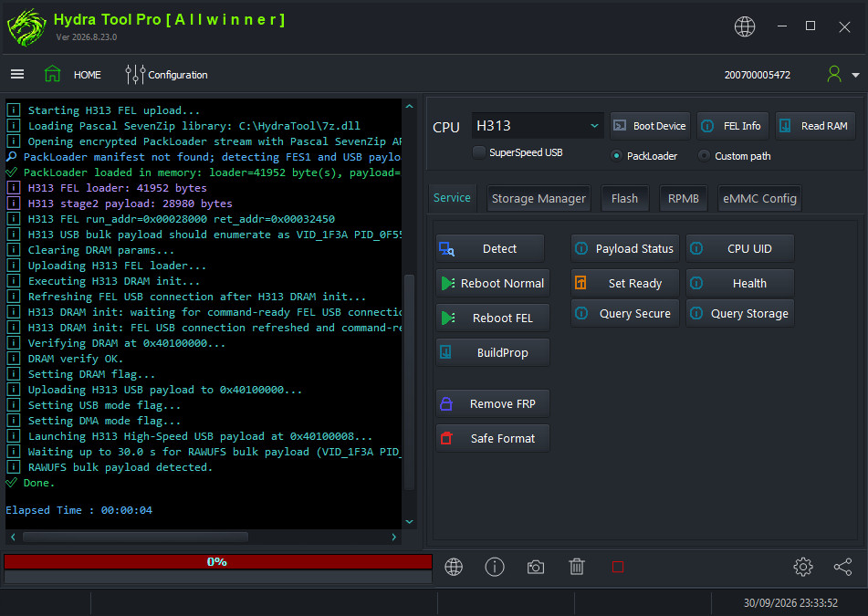The image size is (868, 616).
Task: Open the Flash tab
Action: (624, 199)
